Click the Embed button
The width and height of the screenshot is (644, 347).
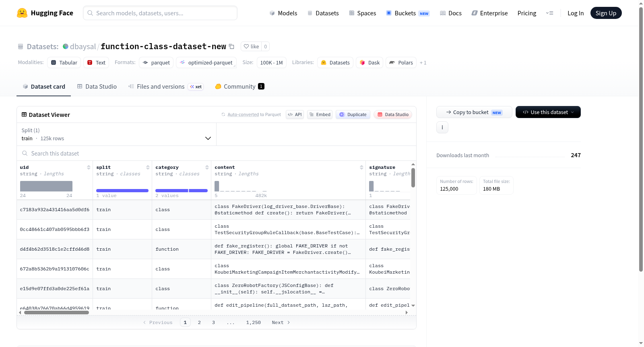[320, 114]
